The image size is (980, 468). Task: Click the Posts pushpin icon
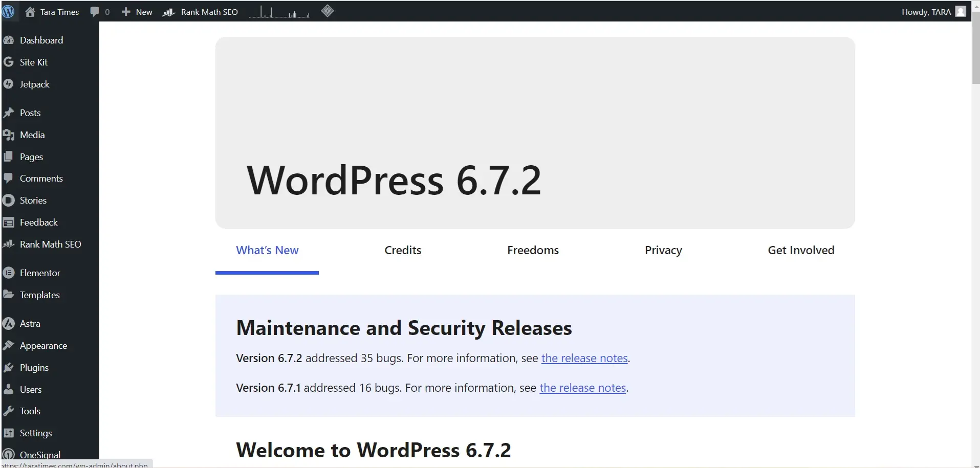9,113
